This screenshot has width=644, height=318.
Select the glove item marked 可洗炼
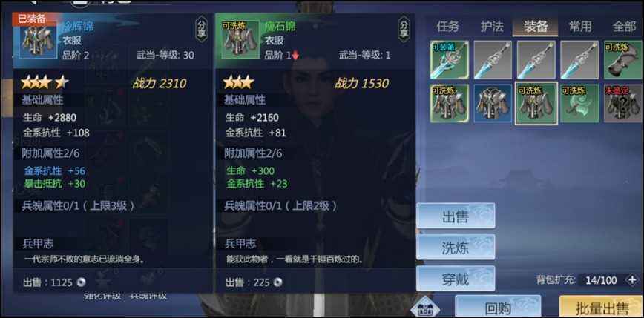[622, 60]
